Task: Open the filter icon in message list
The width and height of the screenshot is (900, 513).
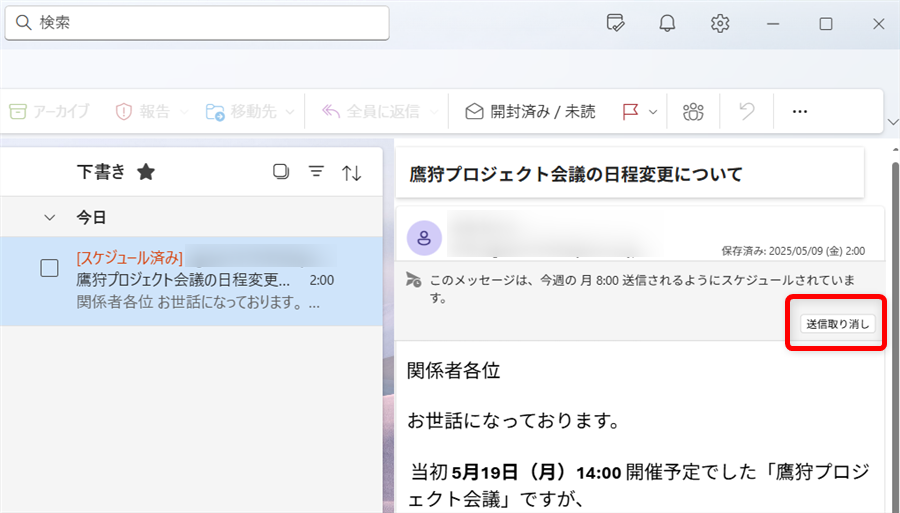Action: pyautogui.click(x=316, y=172)
